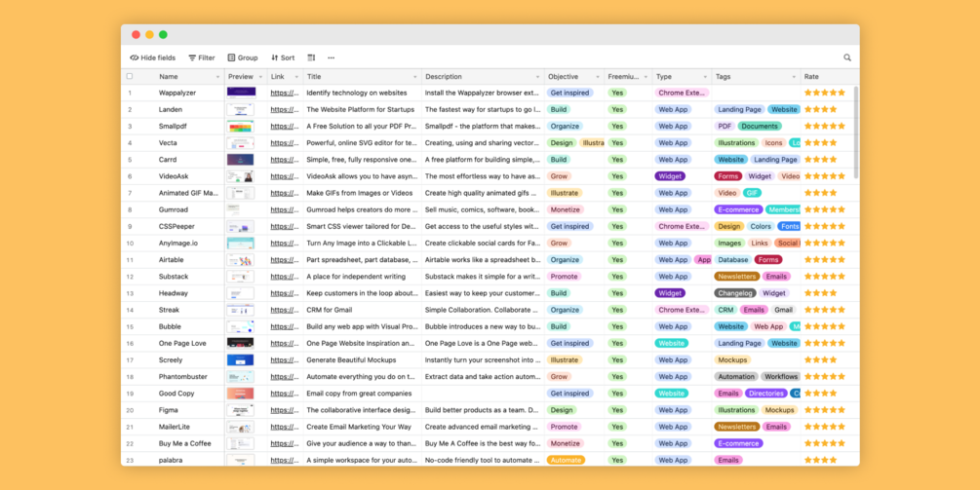The image size is (980, 490).
Task: Follow the link in the Gumroad row
Action: 285,209
